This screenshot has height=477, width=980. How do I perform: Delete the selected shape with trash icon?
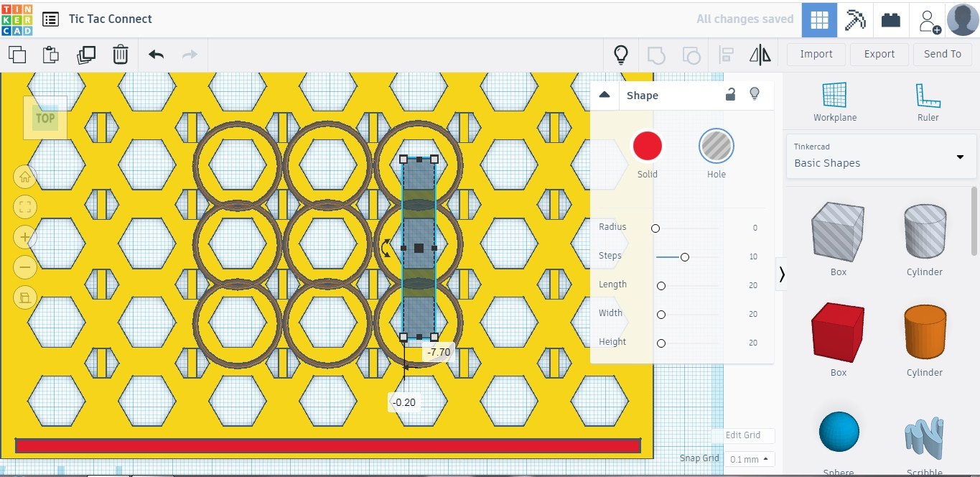point(121,55)
